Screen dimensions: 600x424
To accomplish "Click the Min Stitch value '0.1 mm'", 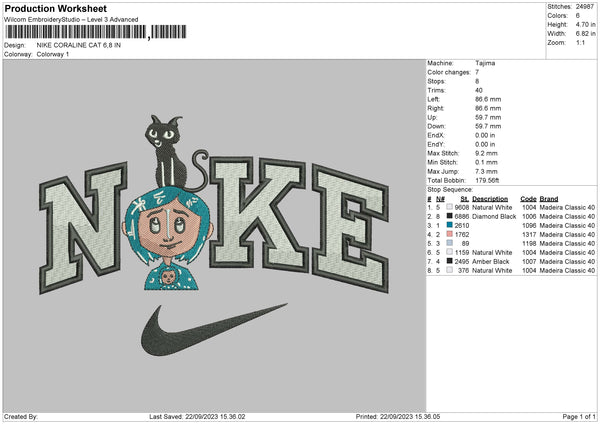I will [486, 162].
